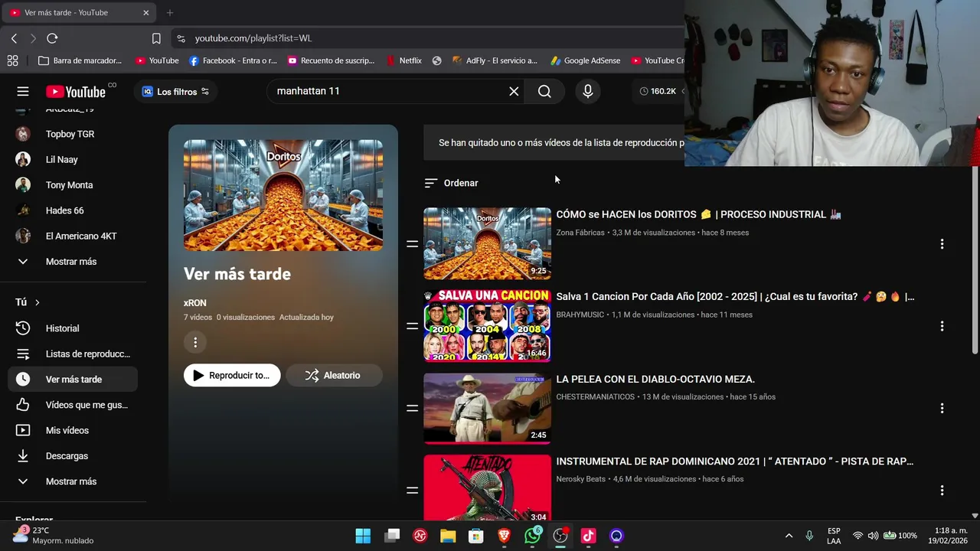
Task: Visit the CHESTERMANIATICOS channel
Action: [595, 396]
